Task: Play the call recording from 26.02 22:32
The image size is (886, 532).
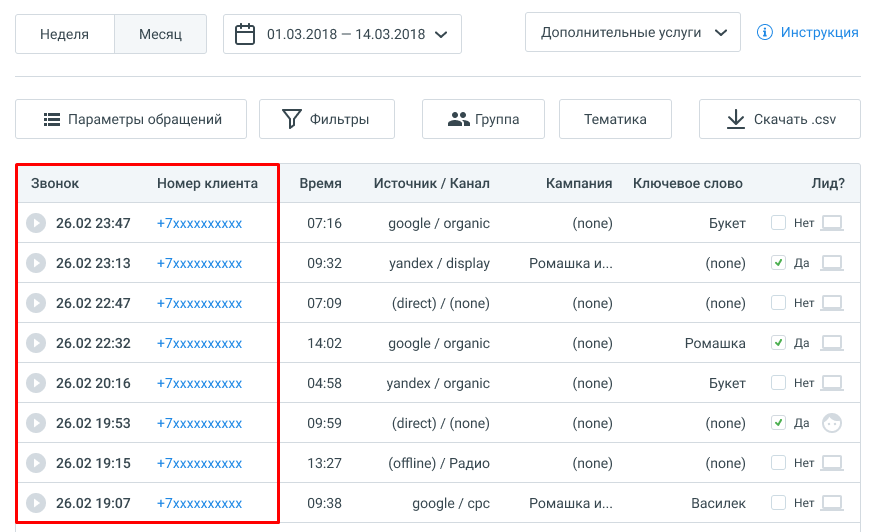Action: click(x=35, y=343)
